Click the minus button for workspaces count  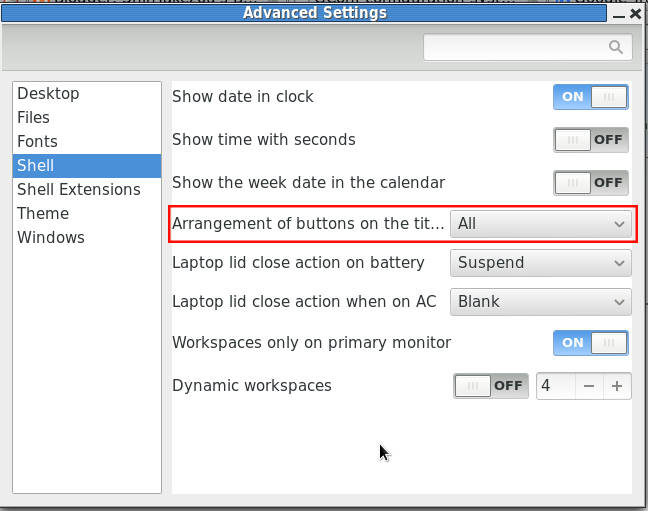590,386
